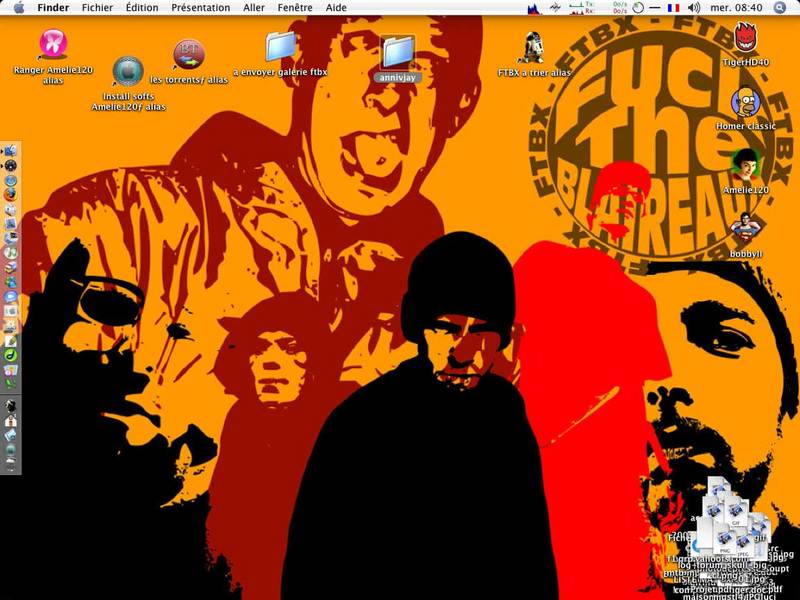Select the Amelie120 drive icon

(x=745, y=165)
